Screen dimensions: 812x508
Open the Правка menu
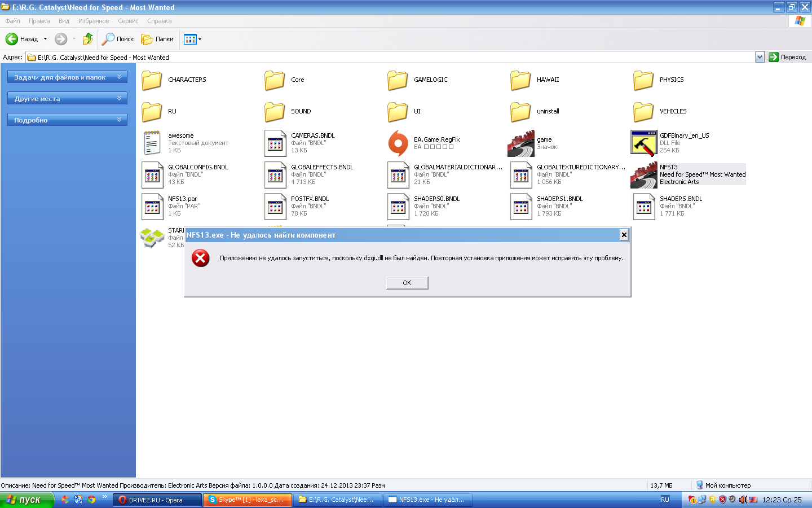(39, 21)
